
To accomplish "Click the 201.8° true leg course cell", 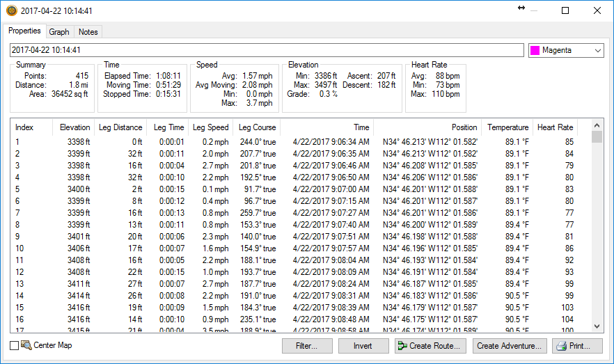I will point(258,166).
